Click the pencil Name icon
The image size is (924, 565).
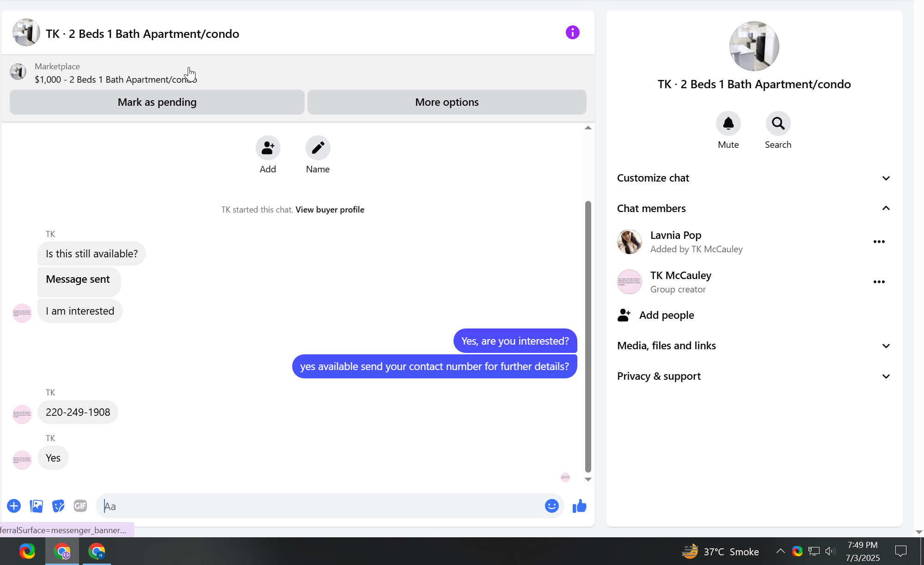coord(318,148)
